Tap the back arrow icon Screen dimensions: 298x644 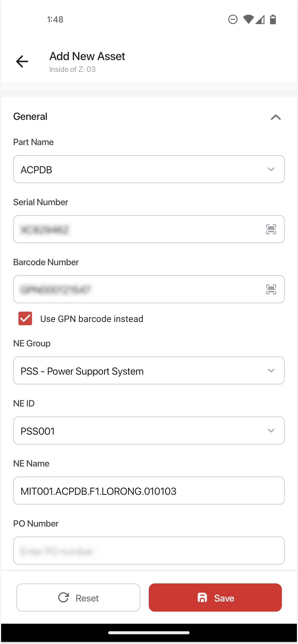click(x=22, y=61)
